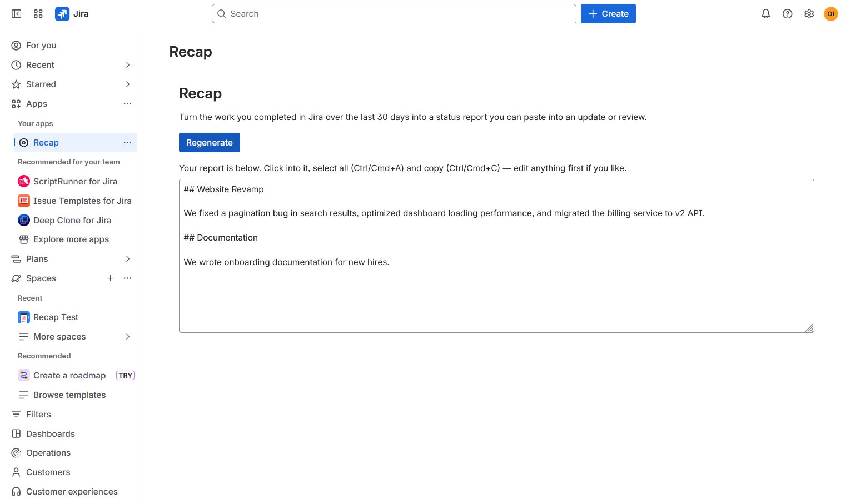Click into the report text area
Image resolution: width=846 pixels, height=504 pixels.
(496, 256)
